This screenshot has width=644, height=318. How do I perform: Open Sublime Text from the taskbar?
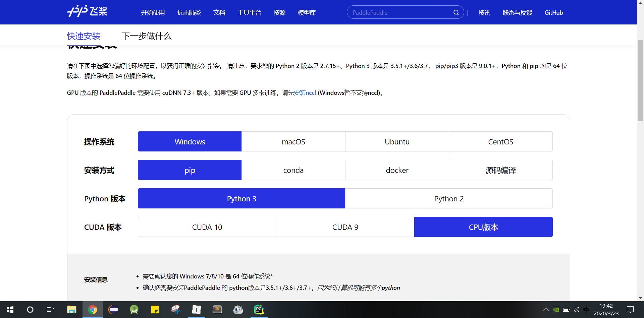(217, 310)
